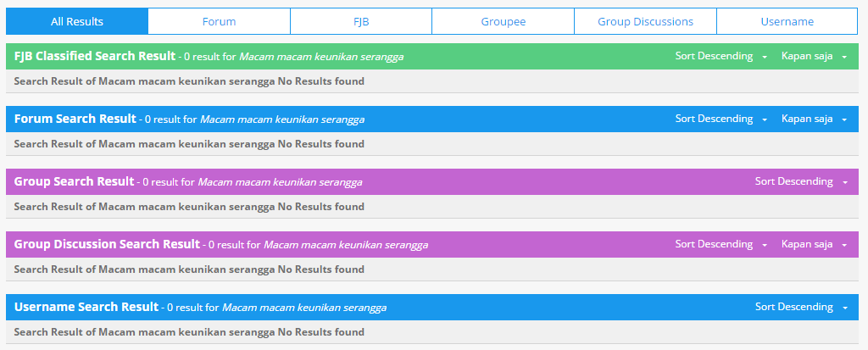Open Kapan saja dropdown in FJB Classified header
Image resolution: width=868 pixels, height=350 pixels.
[814, 56]
